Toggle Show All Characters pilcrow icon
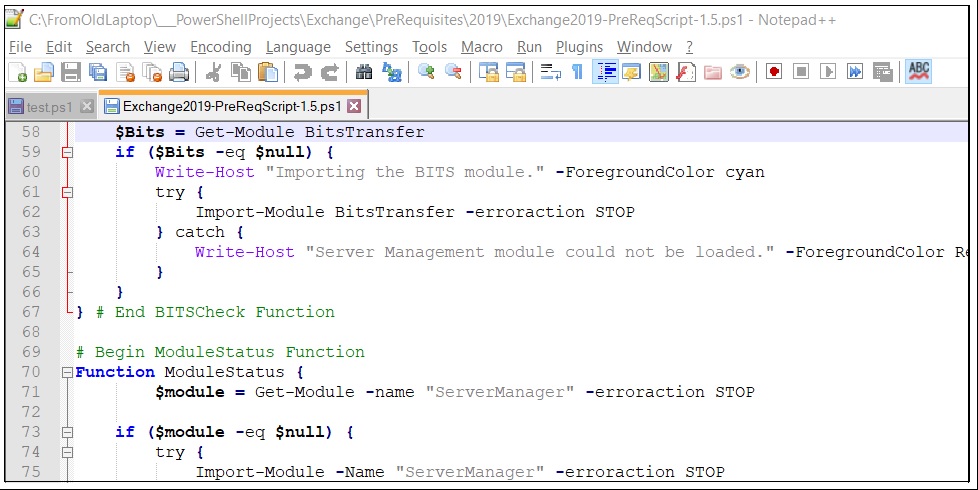Viewport: 978px width, 490px height. pos(577,72)
